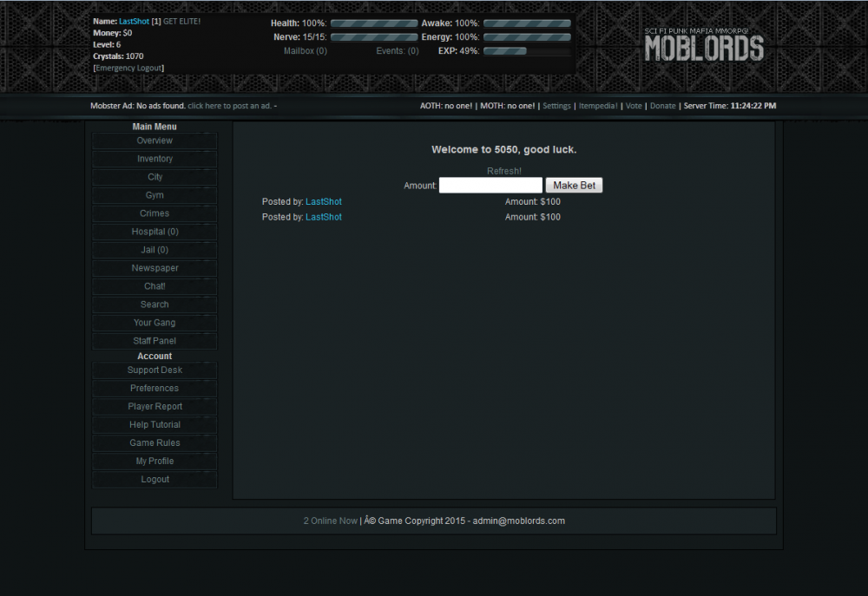Open the Staff Panel
Viewport: 868px width, 596px height.
coord(155,340)
